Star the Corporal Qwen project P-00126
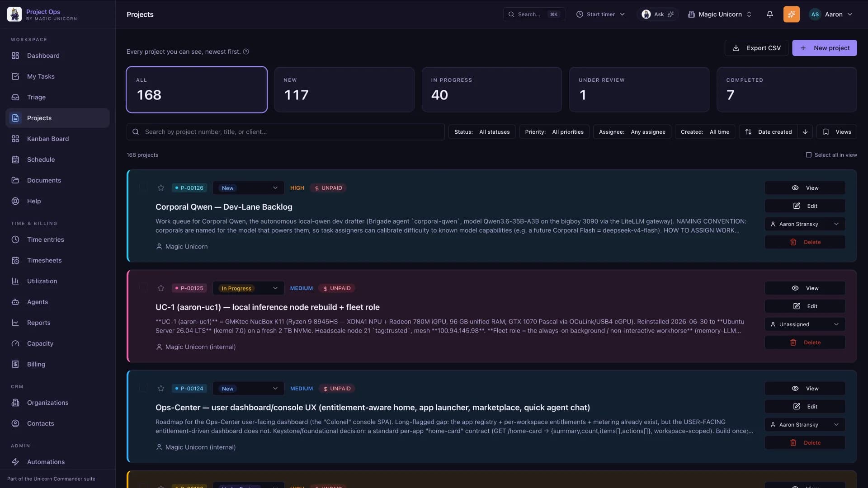868x488 pixels. (x=161, y=188)
